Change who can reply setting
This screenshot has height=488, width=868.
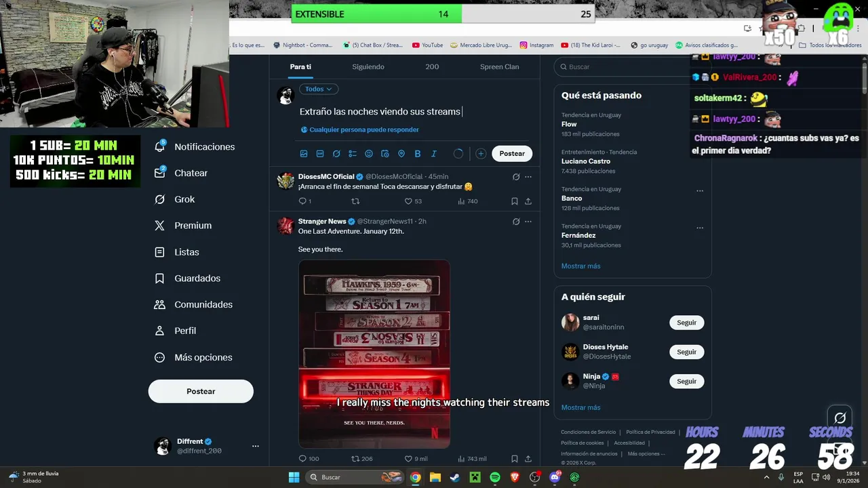coord(360,129)
